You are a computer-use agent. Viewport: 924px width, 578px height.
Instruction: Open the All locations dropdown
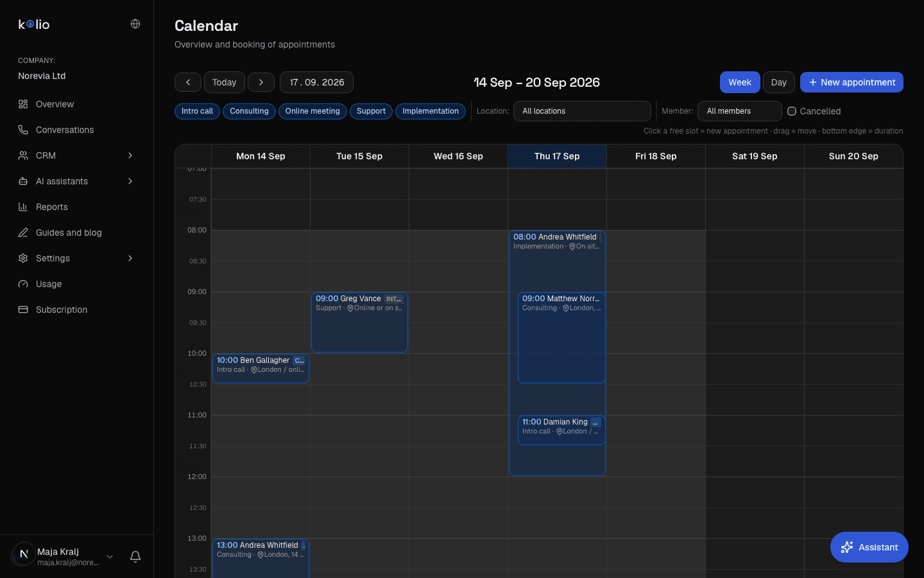pos(582,111)
